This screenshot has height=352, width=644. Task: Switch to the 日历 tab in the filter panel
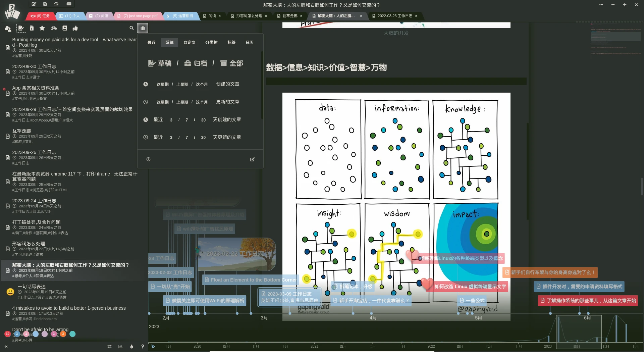(x=249, y=43)
